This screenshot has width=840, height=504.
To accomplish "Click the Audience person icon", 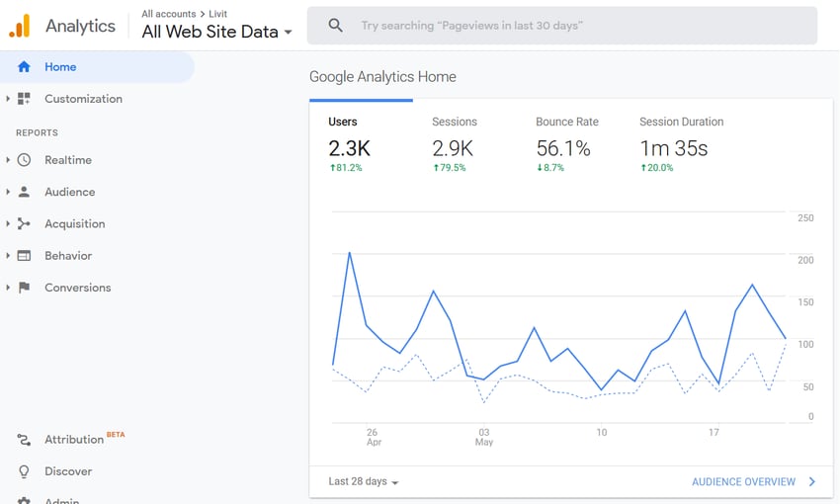I will [x=24, y=192].
